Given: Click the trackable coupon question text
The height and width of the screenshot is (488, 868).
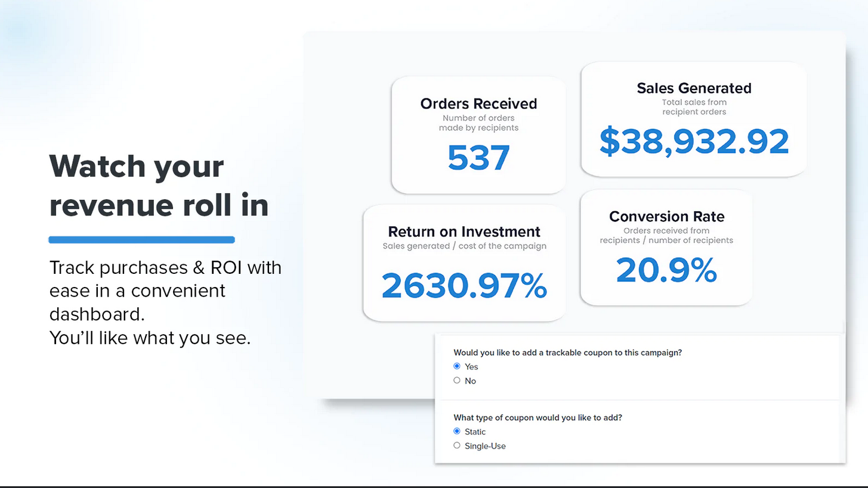Looking at the screenshot, I should point(567,353).
